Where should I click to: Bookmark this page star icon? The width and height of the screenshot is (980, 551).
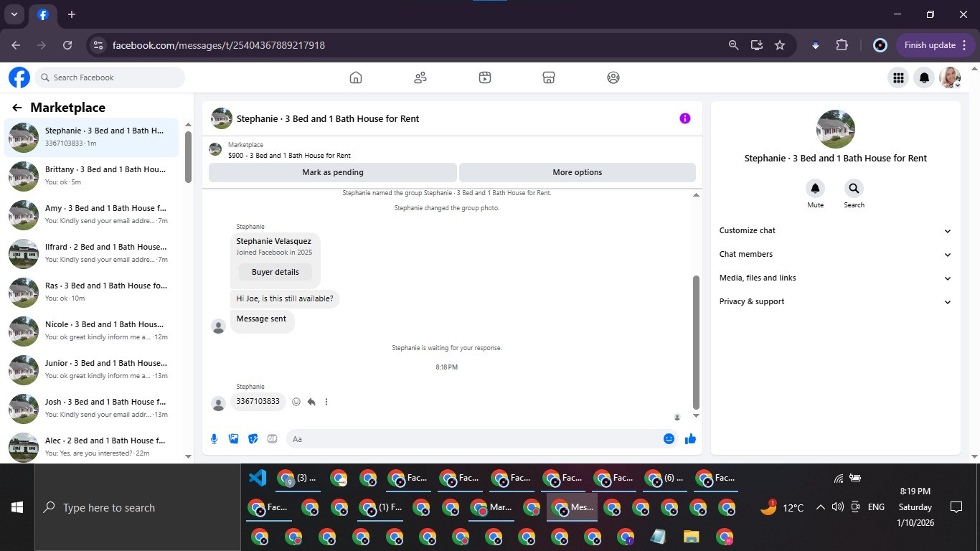coord(780,45)
